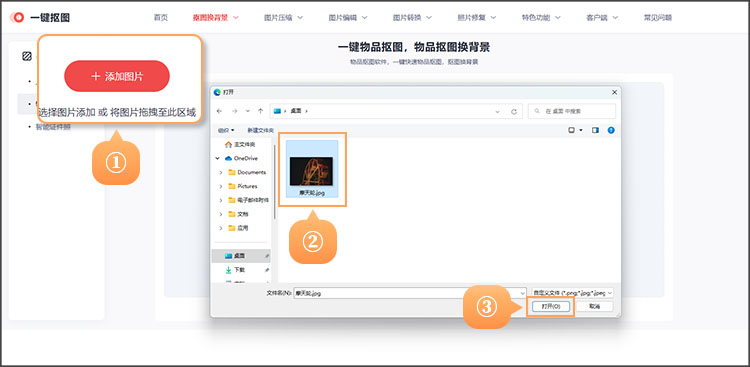Select 桌面 in quick access
The image size is (750, 367).
242,256
